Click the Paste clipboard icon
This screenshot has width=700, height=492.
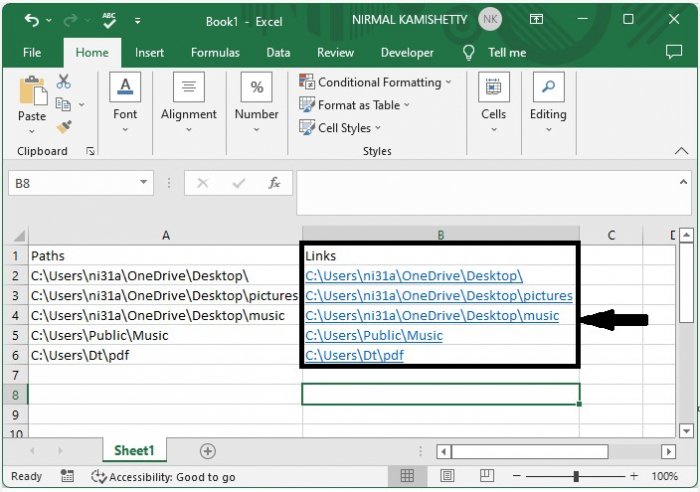click(x=33, y=91)
